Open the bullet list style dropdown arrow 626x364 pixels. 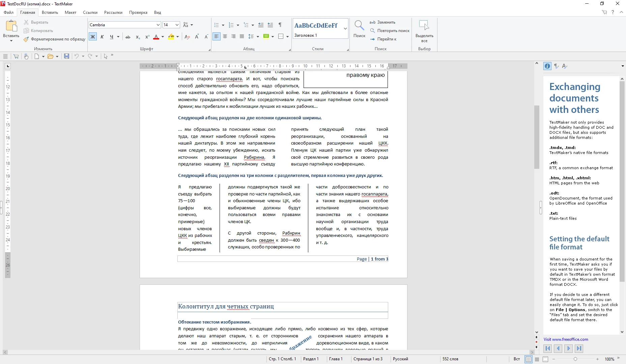[223, 25]
